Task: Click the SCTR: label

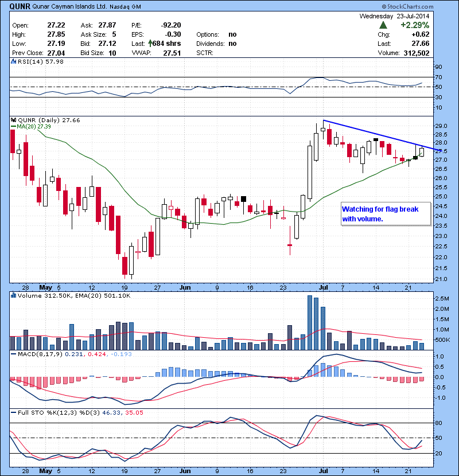Action: coord(205,53)
